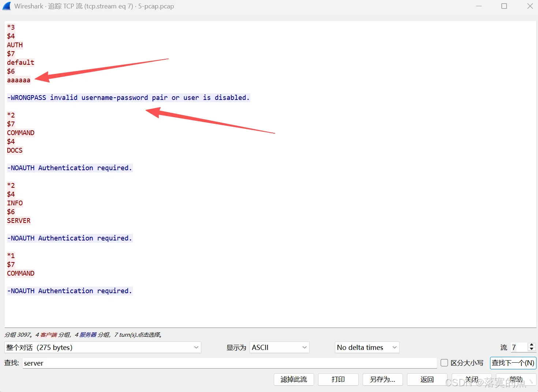Click the find text field containing server
Viewport: 538px width, 392px height.
pos(229,363)
